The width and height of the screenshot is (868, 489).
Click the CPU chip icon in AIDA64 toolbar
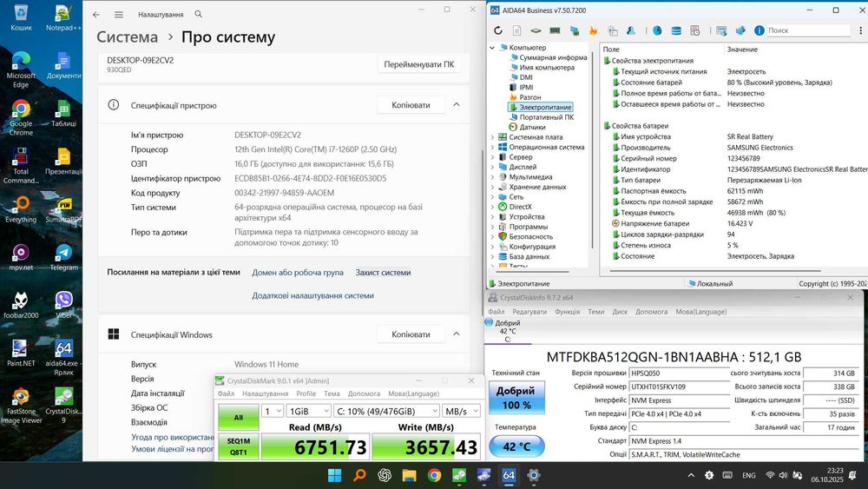click(x=536, y=30)
